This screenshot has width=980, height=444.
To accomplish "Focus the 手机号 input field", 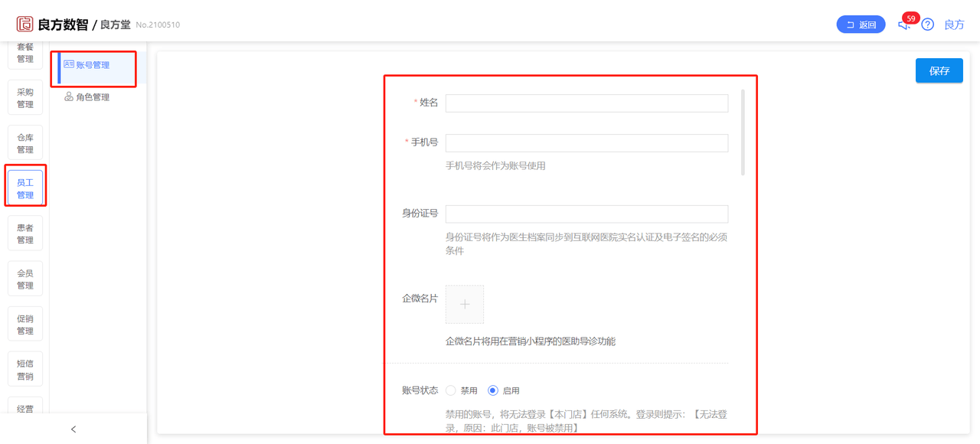I will [x=586, y=143].
